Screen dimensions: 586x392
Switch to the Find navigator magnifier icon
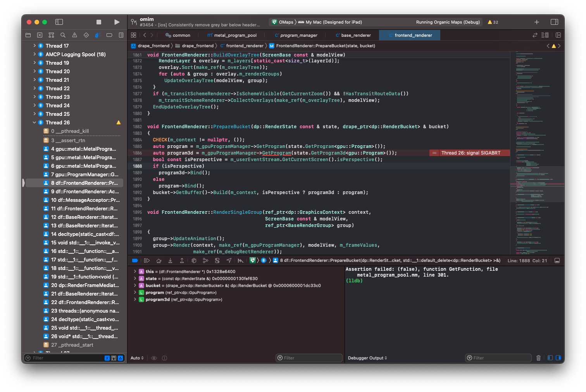63,35
